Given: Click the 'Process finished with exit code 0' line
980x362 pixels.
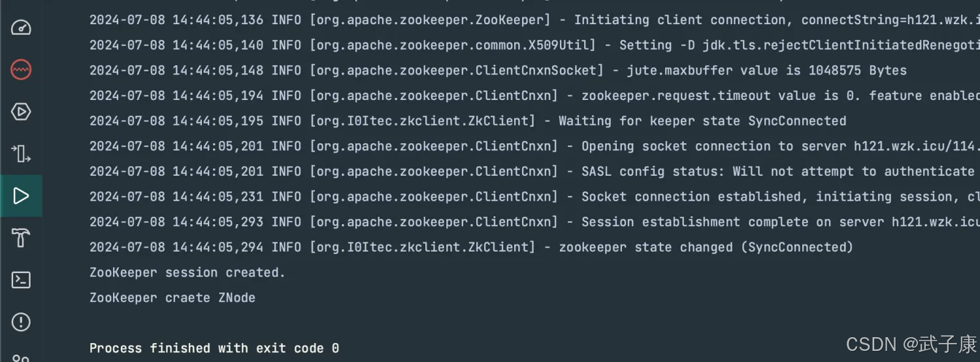Looking at the screenshot, I should pyautogui.click(x=214, y=348).
